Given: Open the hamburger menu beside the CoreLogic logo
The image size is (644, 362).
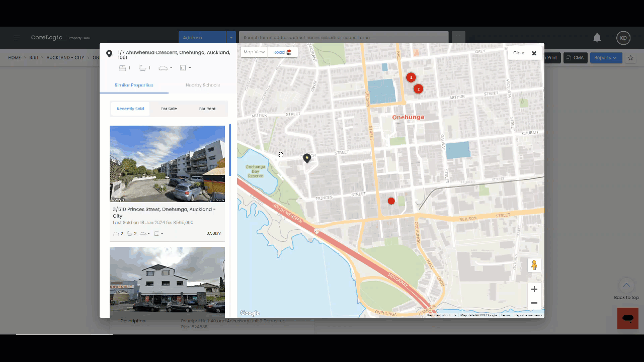Looking at the screenshot, I should coord(17,38).
